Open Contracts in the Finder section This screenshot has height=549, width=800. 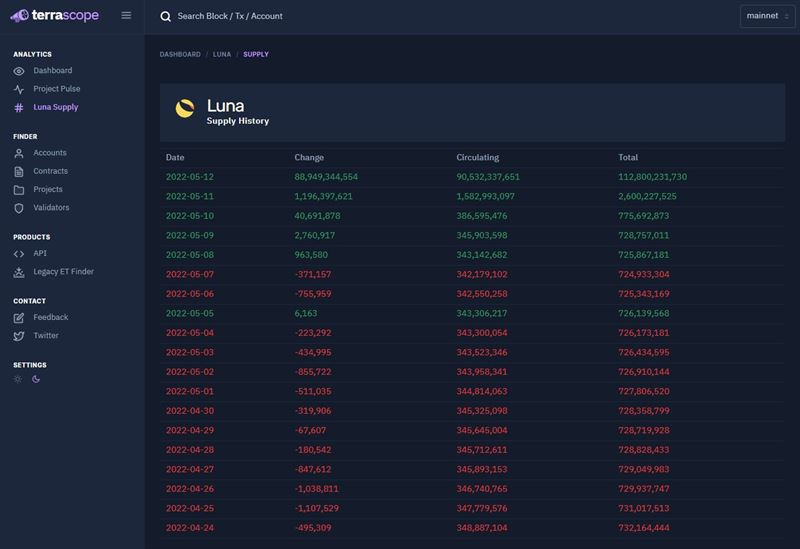point(51,171)
